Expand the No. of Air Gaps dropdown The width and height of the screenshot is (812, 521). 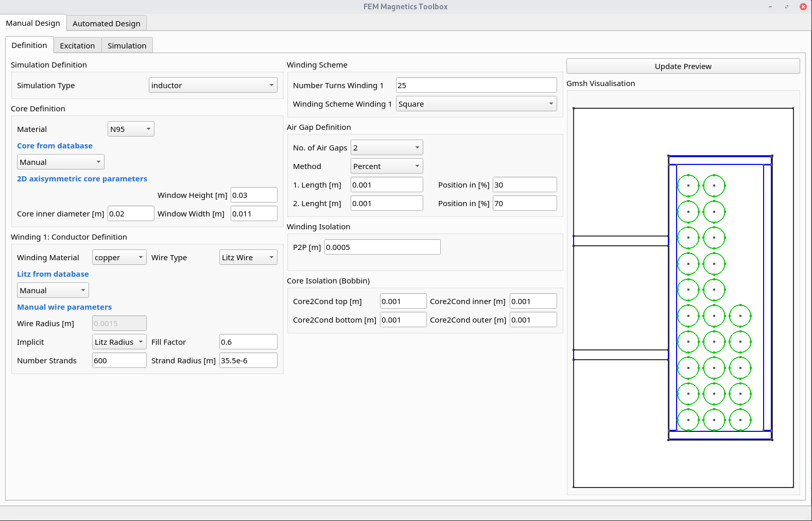[x=387, y=147]
